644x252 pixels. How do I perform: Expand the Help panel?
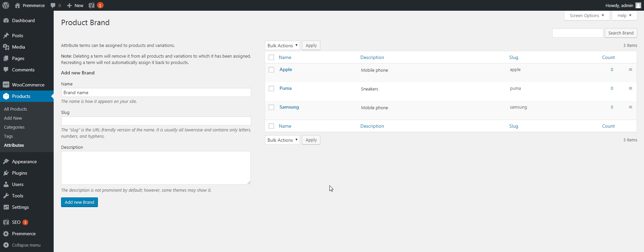(624, 16)
